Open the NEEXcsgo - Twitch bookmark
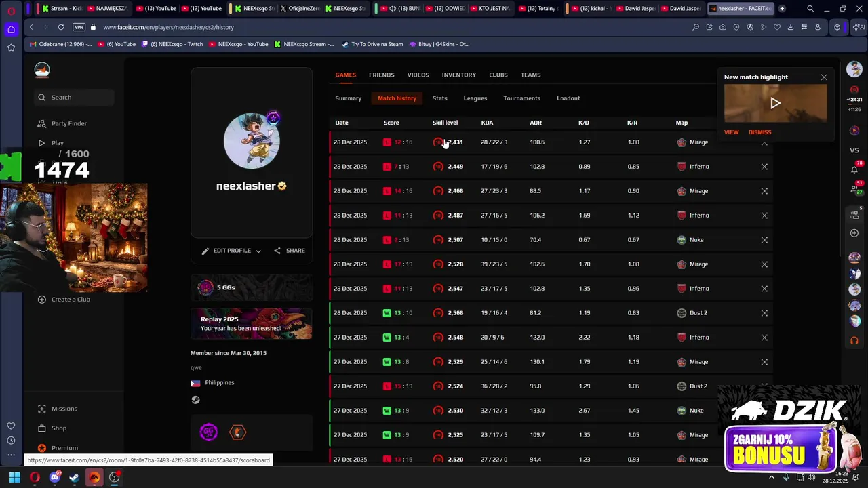868x488 pixels. [172, 44]
